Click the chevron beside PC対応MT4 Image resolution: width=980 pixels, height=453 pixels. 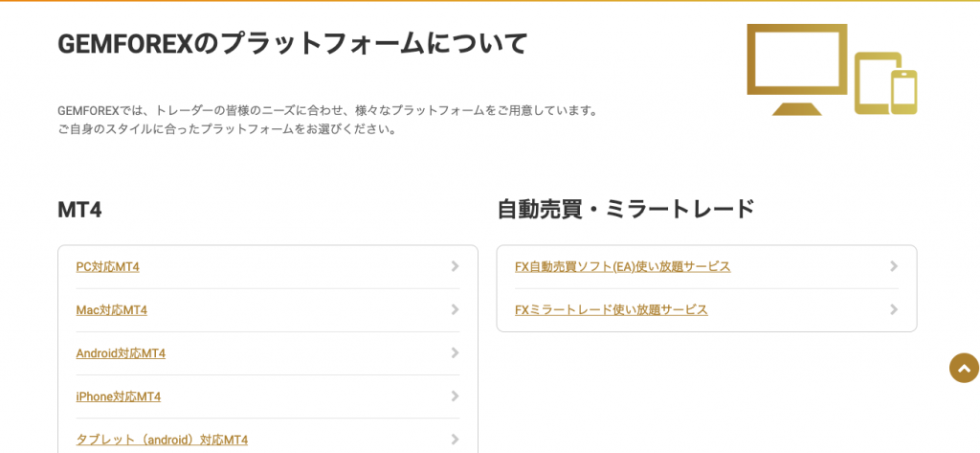455,266
